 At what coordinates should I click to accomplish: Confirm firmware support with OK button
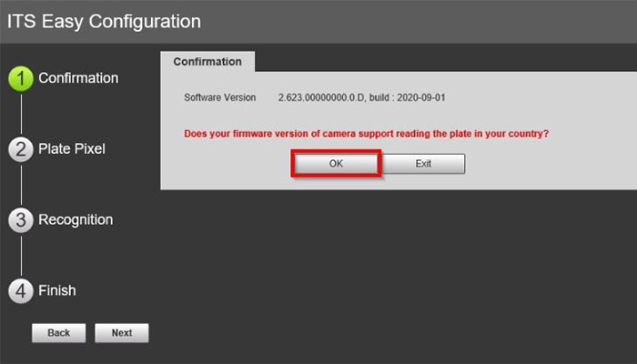coord(336,164)
